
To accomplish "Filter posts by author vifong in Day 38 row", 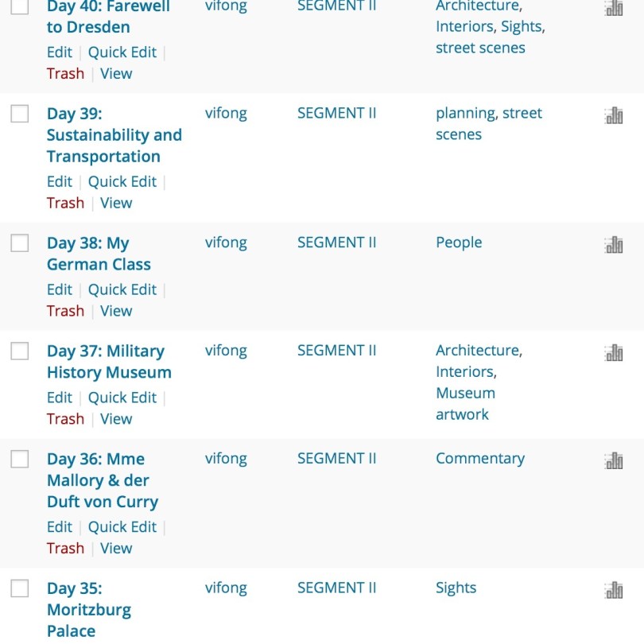I will [x=226, y=242].
